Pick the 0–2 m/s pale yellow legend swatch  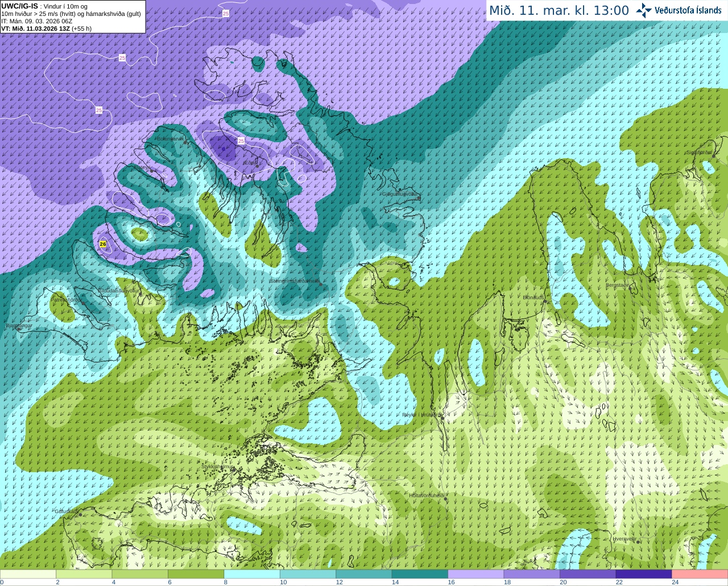[28, 574]
